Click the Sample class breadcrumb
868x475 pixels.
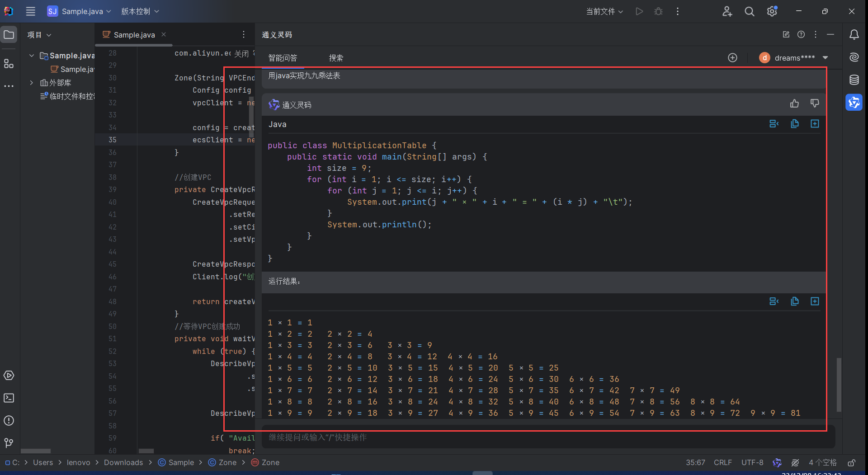tap(176, 462)
